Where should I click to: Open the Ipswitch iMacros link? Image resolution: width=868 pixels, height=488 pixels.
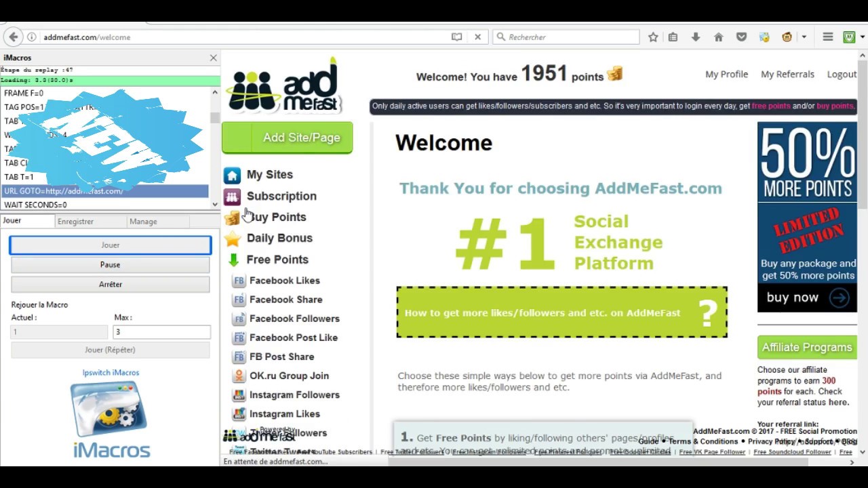pyautogui.click(x=111, y=373)
